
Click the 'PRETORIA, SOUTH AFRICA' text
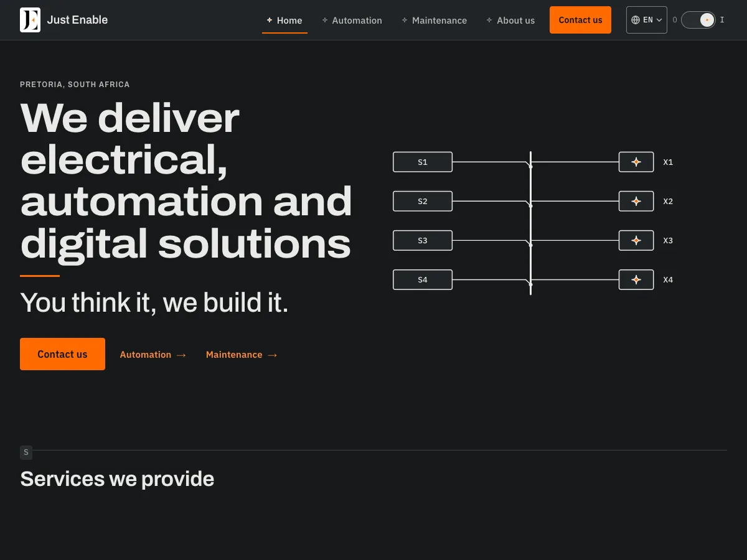pyautogui.click(x=75, y=85)
